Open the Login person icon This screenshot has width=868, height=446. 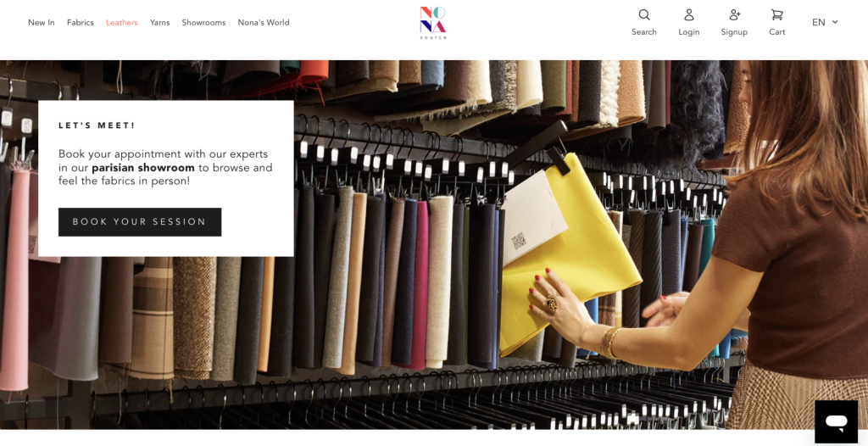[x=688, y=15]
